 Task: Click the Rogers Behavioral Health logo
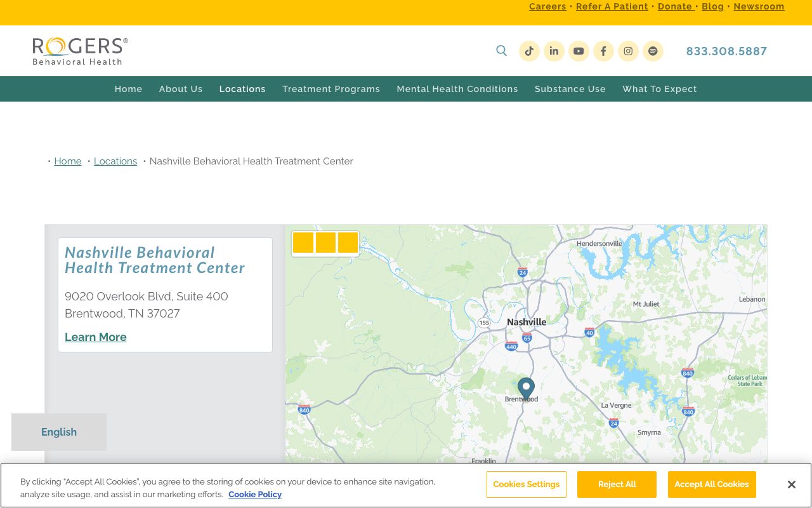80,51
